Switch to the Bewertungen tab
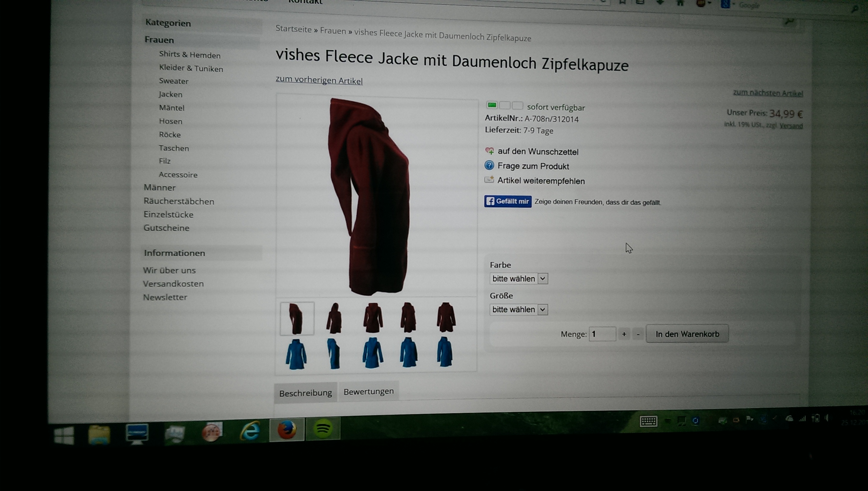The image size is (868, 491). pyautogui.click(x=368, y=392)
